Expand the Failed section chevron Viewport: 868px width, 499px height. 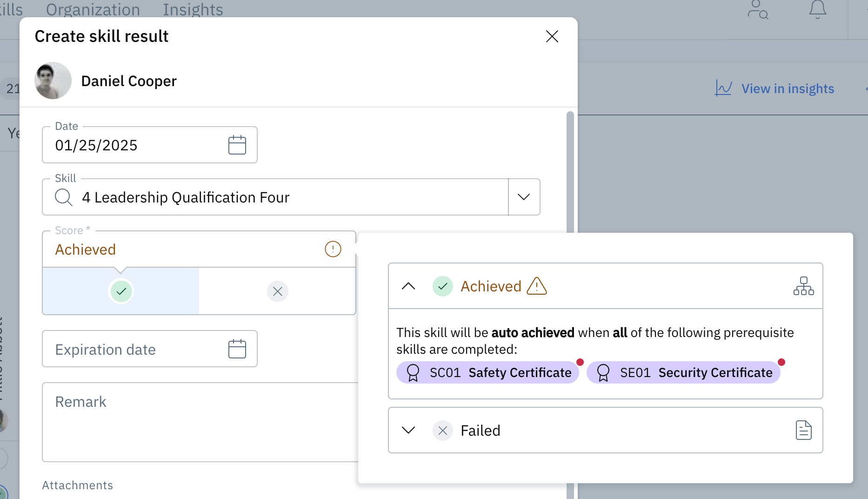408,430
